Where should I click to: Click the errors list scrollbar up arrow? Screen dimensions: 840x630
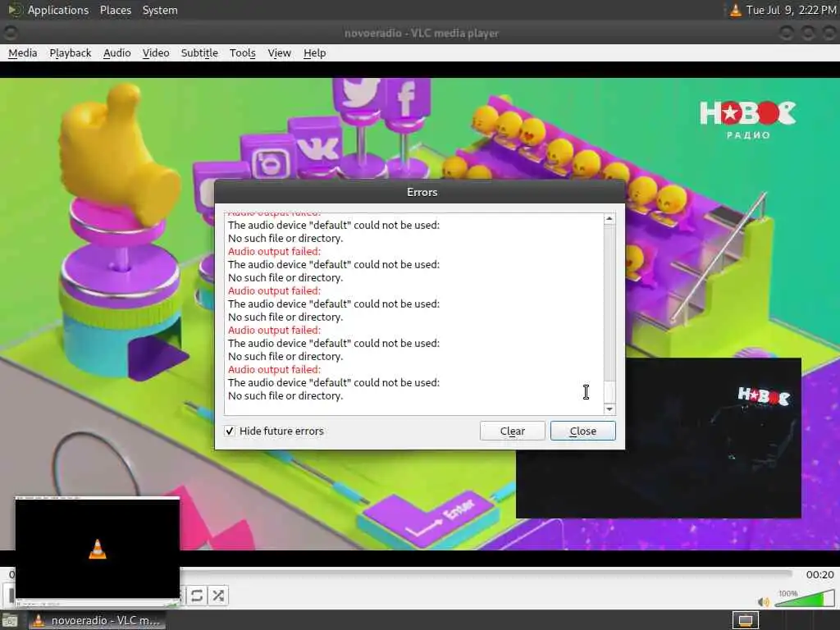click(x=609, y=218)
